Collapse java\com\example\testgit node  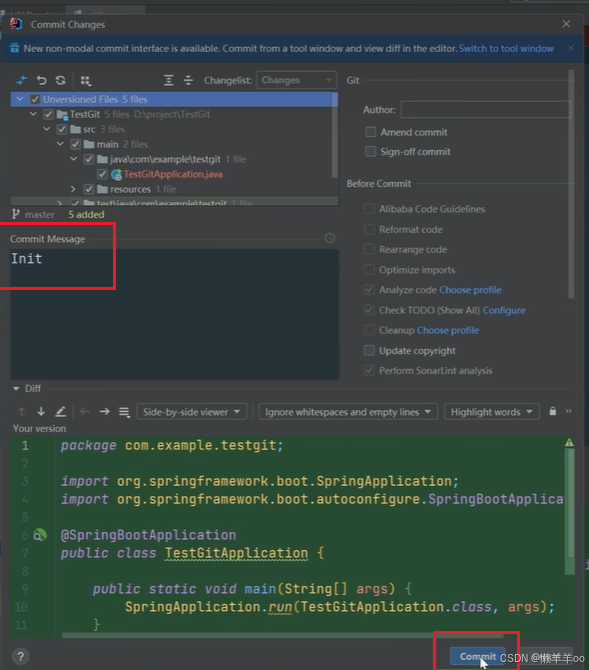(74, 159)
